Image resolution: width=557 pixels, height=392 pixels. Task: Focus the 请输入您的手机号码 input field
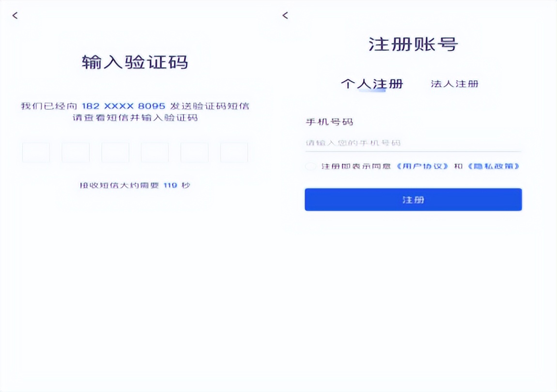pyautogui.click(x=412, y=143)
